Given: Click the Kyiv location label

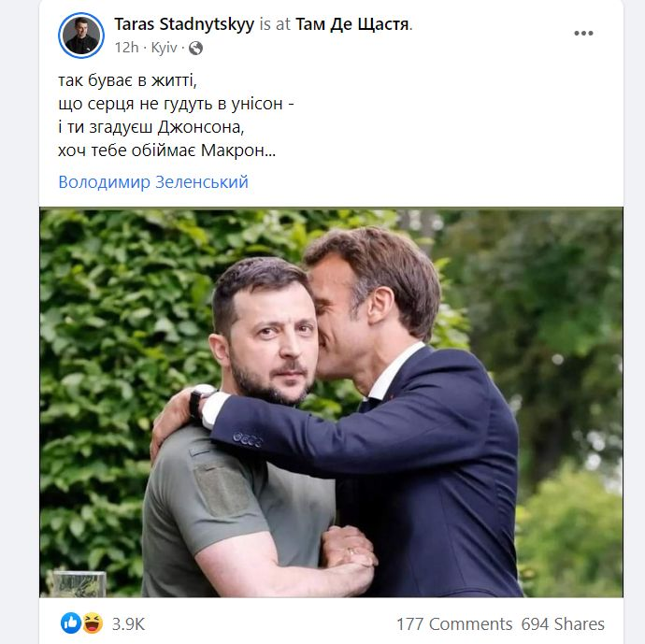Looking at the screenshot, I should [164, 48].
